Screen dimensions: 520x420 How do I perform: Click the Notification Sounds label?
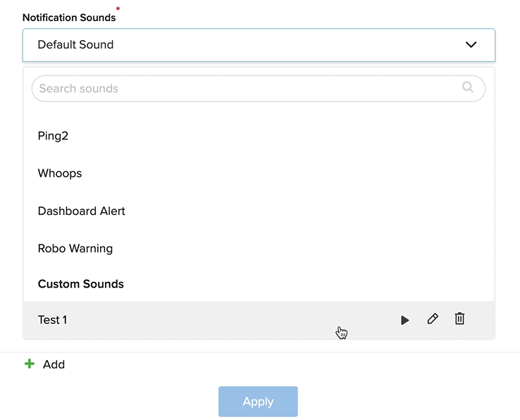click(69, 17)
